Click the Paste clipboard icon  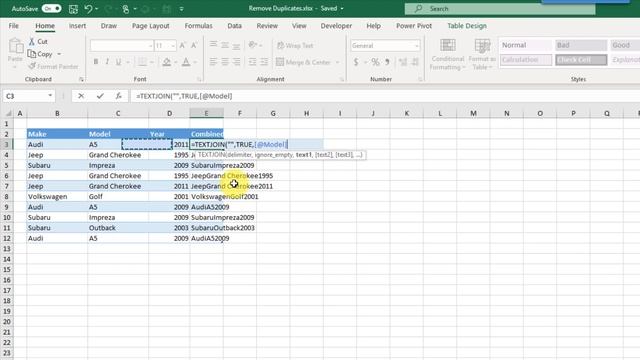[16, 46]
